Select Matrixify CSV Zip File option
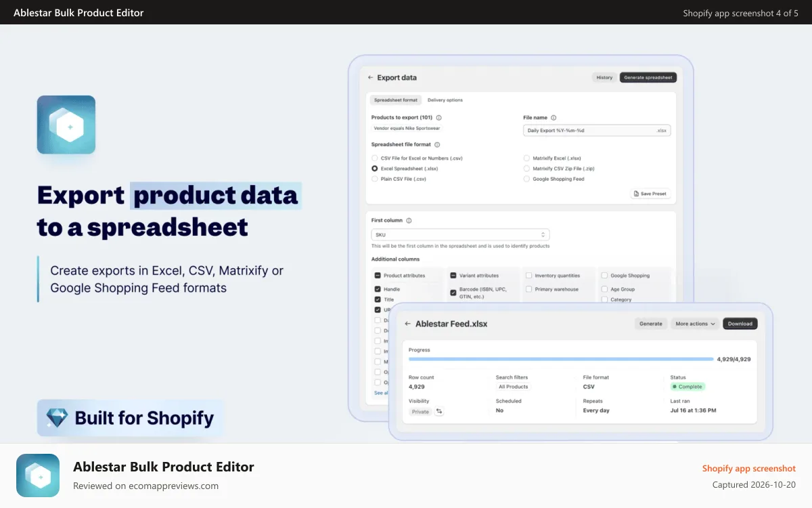Screen dimensions: 812x508 [526, 169]
